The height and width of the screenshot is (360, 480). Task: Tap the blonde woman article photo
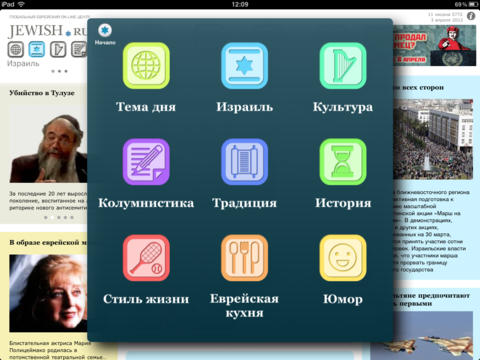[48, 293]
